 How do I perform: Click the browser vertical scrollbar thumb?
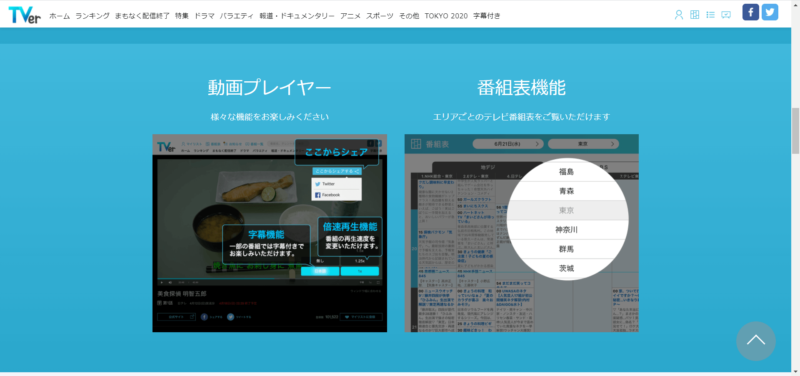coord(795,131)
